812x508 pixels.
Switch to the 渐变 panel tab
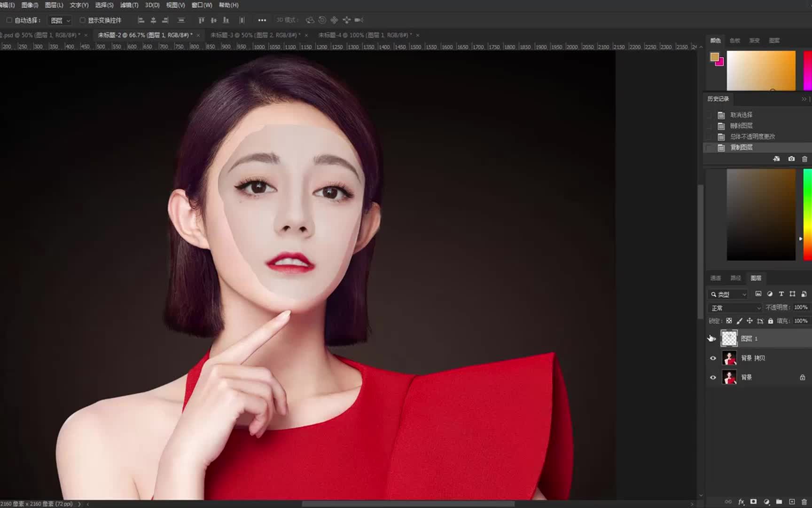tap(755, 40)
